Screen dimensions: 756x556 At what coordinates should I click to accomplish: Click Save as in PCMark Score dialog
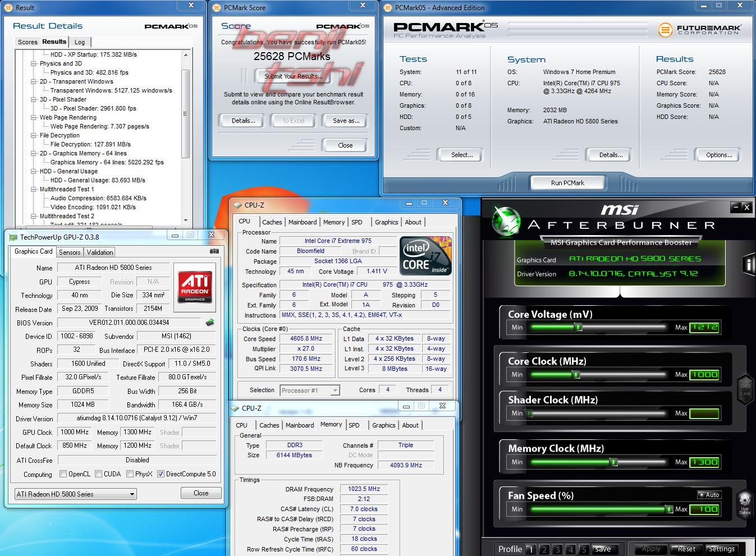(346, 121)
